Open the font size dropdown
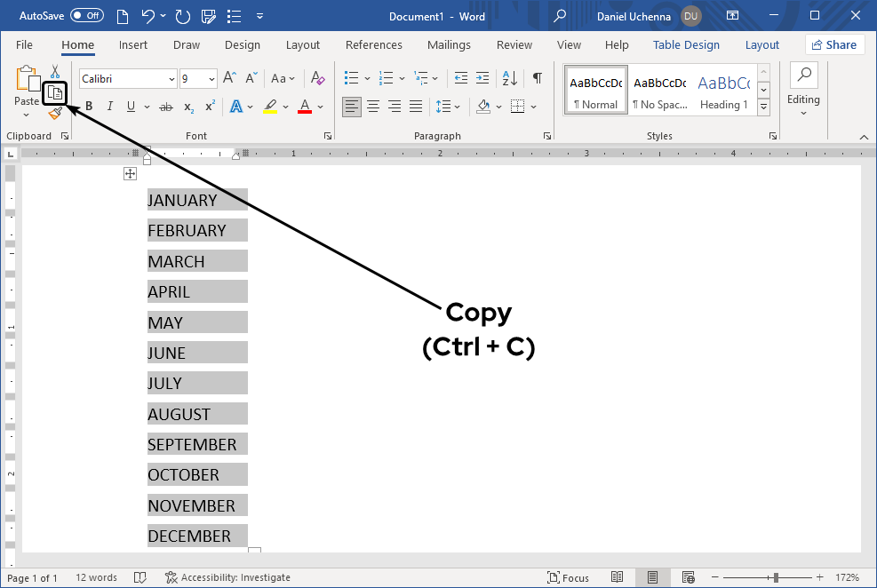Screen dimensions: 877x588 pyautogui.click(x=211, y=79)
